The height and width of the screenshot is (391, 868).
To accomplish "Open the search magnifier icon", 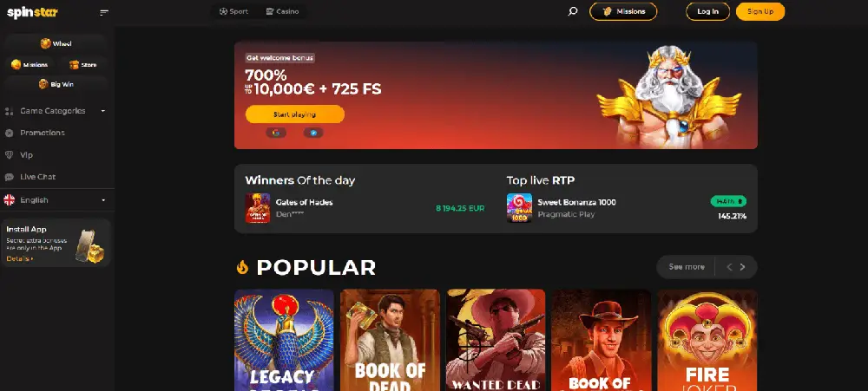I will [x=573, y=11].
